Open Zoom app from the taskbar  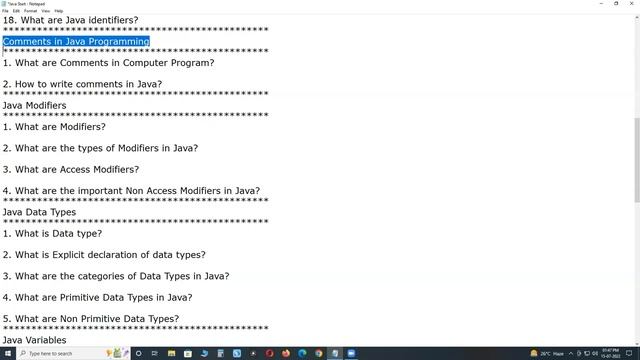pos(351,353)
